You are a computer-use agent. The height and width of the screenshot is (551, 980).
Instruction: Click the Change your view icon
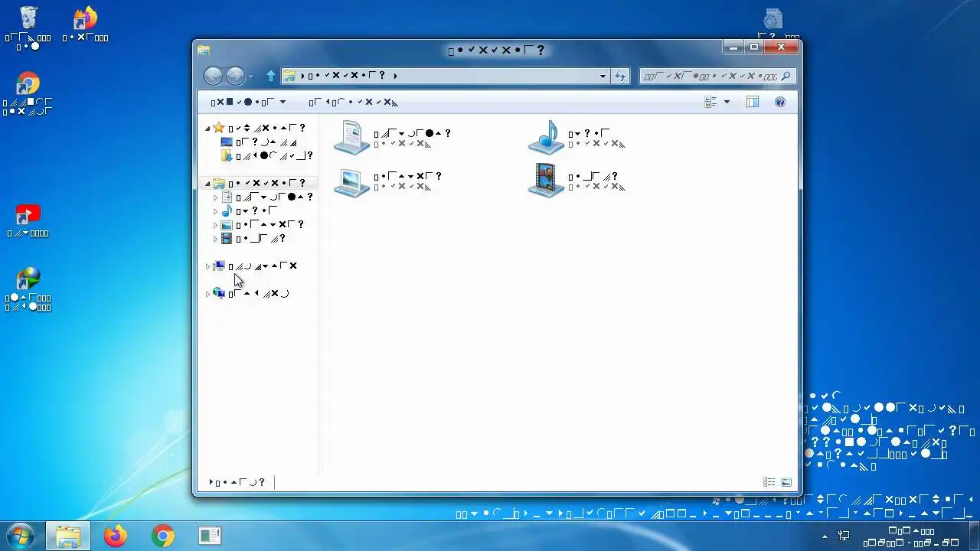[710, 102]
